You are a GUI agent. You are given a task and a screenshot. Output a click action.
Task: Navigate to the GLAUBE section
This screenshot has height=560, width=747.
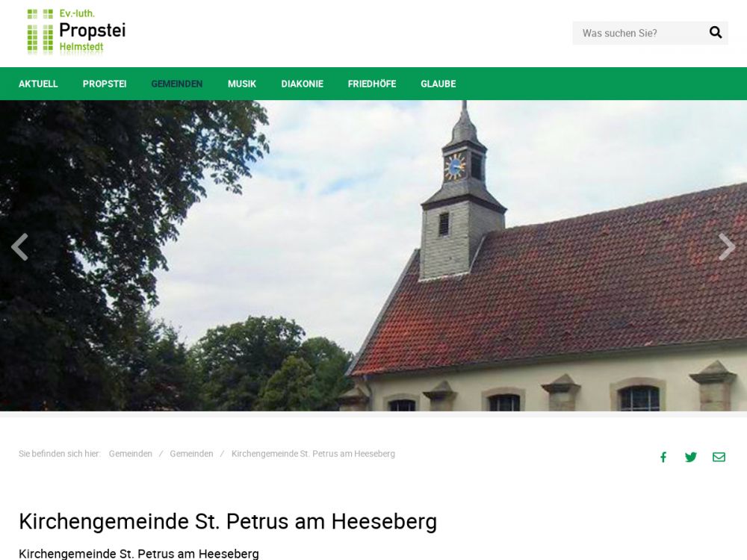pos(438,84)
